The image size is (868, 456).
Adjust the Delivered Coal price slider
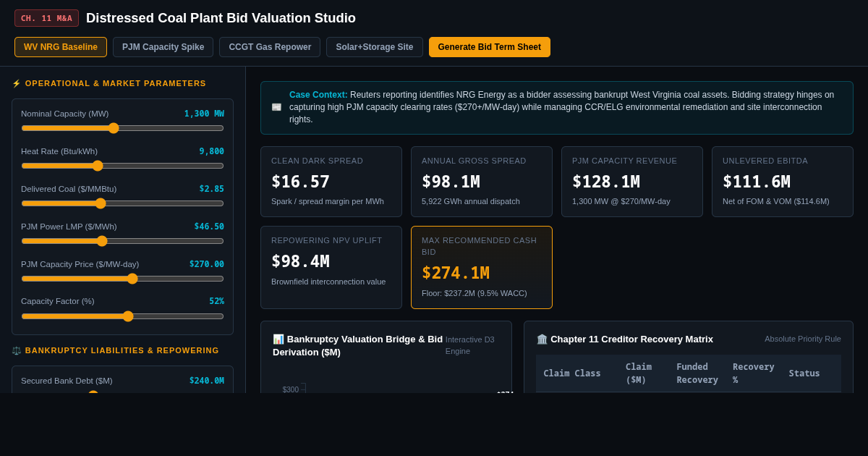click(x=122, y=203)
